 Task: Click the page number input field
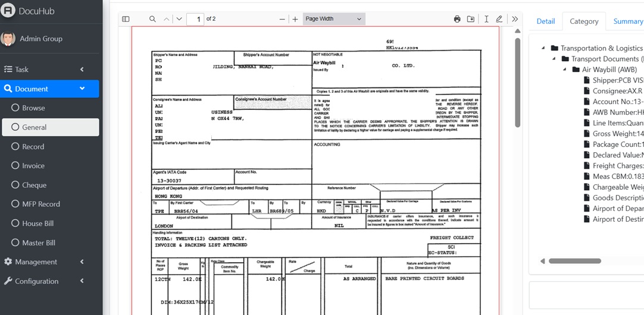pos(195,19)
